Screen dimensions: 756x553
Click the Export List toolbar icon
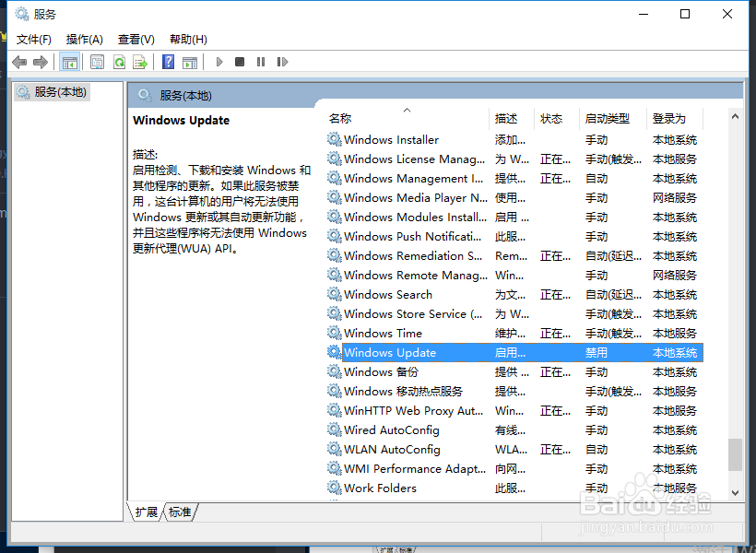(x=140, y=62)
